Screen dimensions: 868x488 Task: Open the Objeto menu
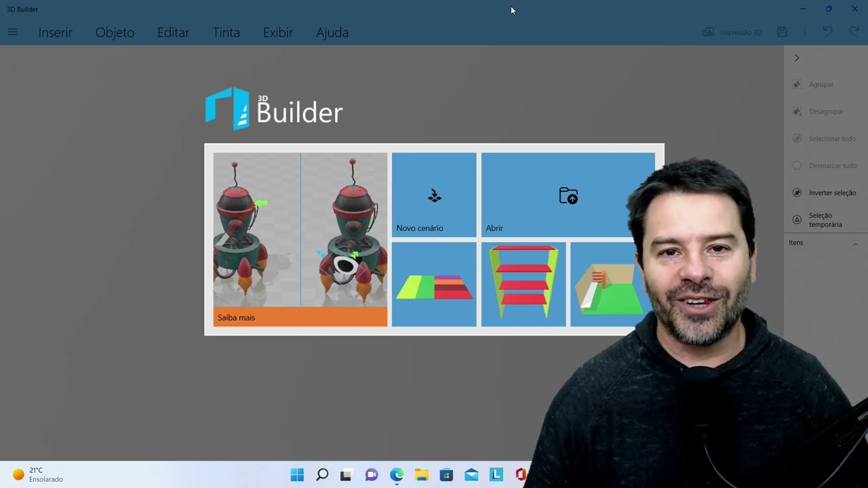point(115,33)
